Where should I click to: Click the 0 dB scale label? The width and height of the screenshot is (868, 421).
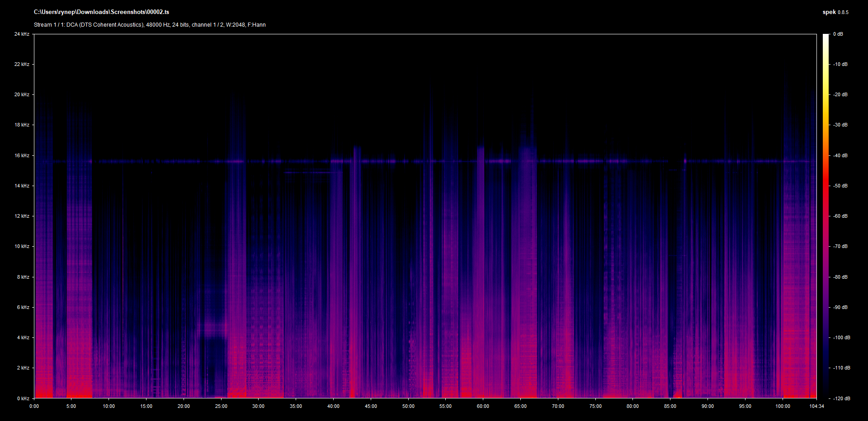coord(838,34)
